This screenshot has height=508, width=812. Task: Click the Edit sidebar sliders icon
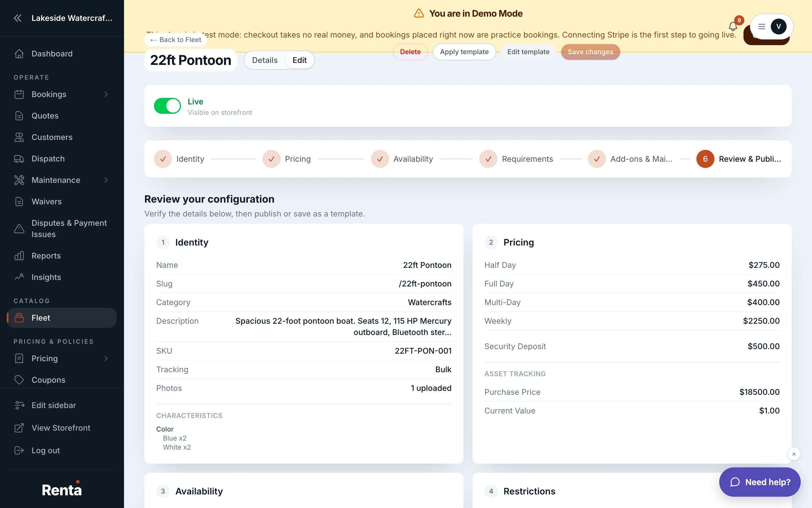(x=19, y=405)
